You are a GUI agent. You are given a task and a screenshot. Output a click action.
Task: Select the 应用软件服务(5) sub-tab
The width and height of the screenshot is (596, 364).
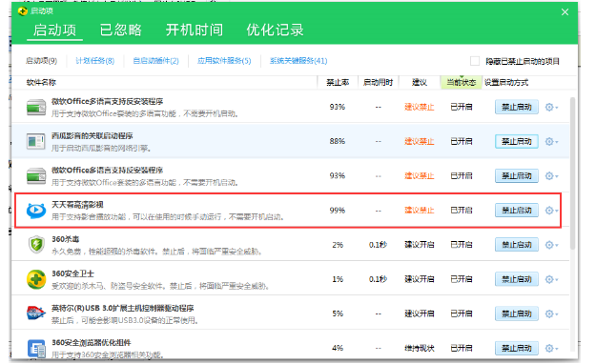click(224, 61)
